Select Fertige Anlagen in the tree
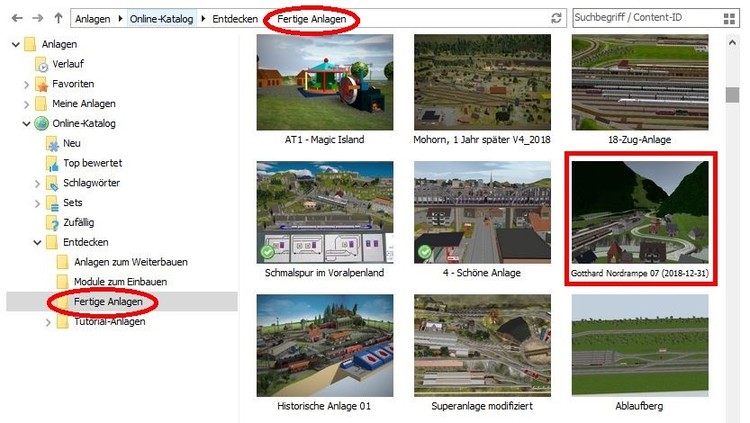750x423 pixels. 108,302
